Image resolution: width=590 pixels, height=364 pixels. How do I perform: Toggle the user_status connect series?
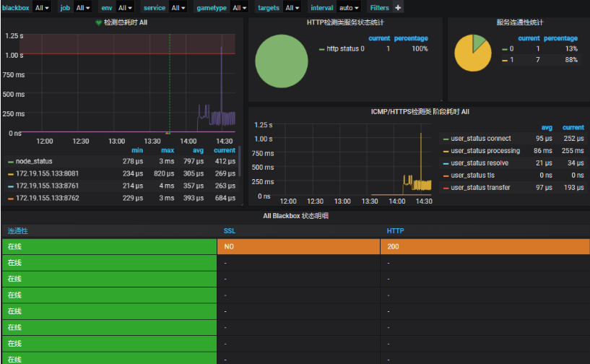pyautogui.click(x=480, y=139)
